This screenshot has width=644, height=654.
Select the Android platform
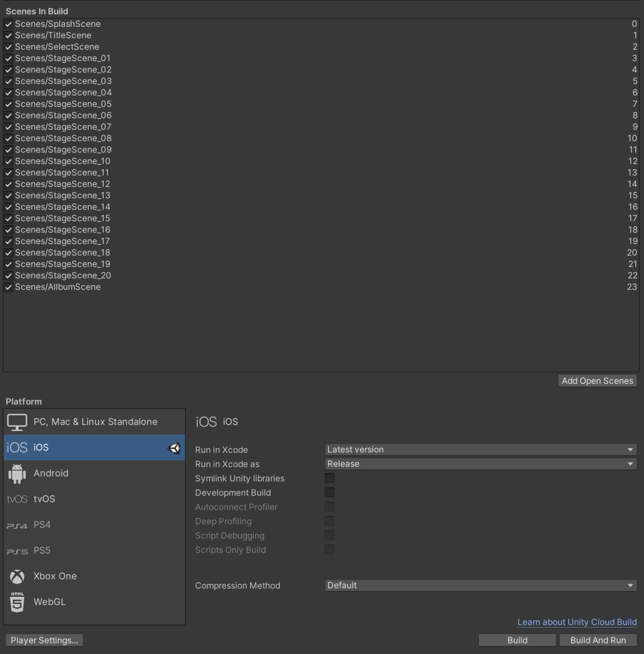point(94,473)
